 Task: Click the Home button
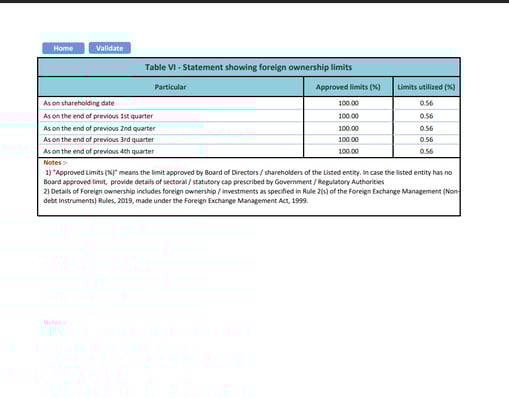63,48
